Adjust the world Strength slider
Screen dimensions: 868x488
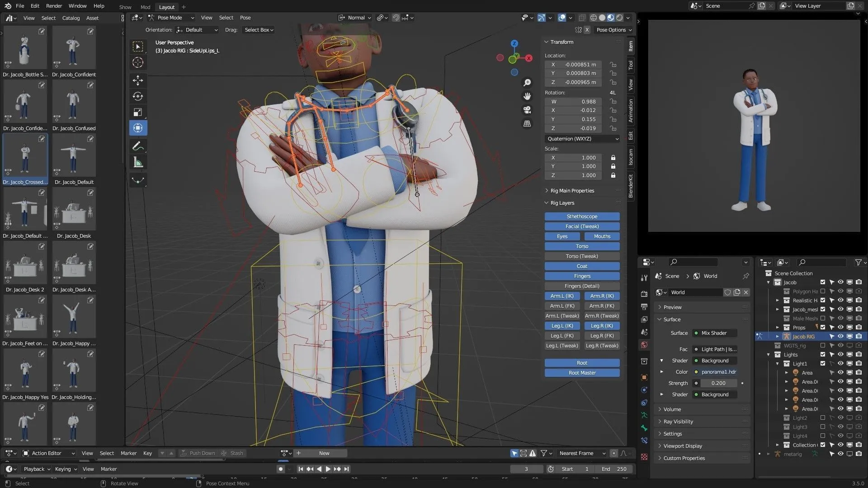click(718, 383)
